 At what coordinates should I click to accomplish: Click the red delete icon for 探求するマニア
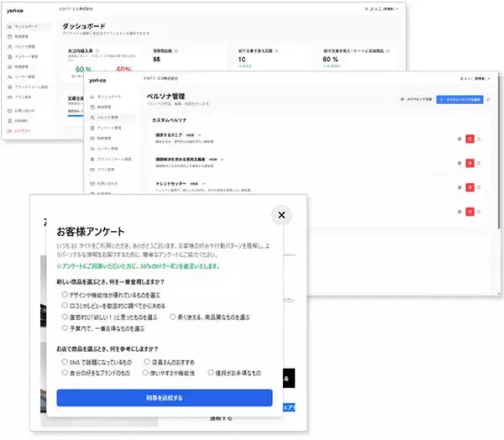[470, 139]
